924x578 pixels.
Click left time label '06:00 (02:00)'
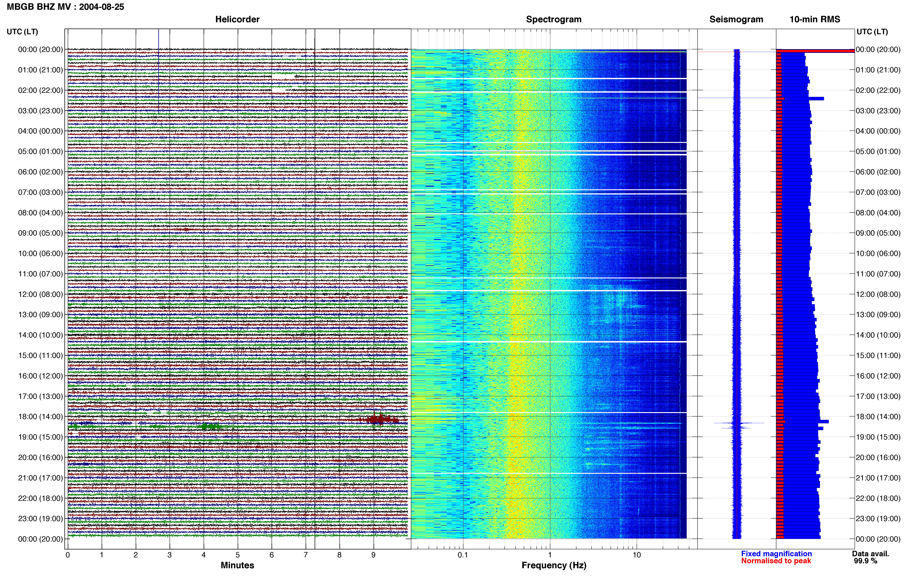click(41, 172)
